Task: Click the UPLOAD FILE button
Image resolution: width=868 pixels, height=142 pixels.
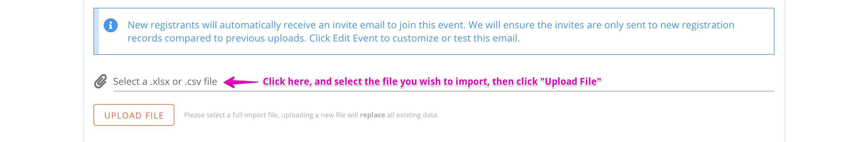Action: point(134,115)
